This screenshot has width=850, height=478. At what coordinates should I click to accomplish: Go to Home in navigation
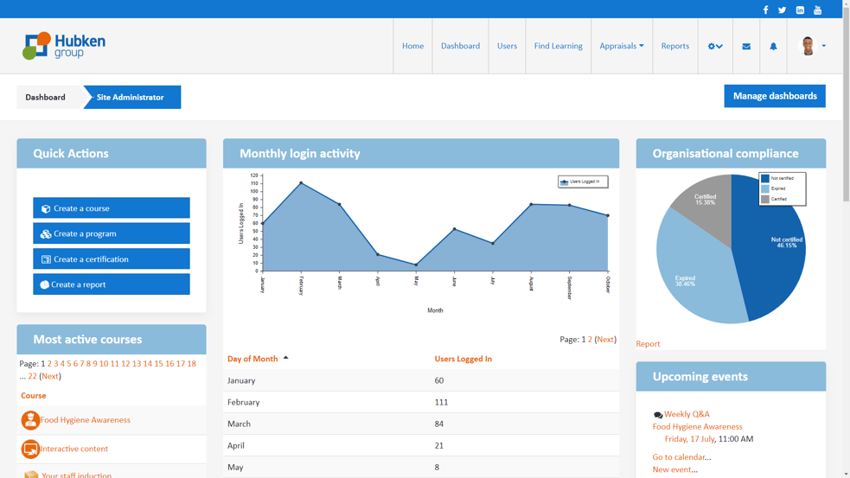[413, 46]
